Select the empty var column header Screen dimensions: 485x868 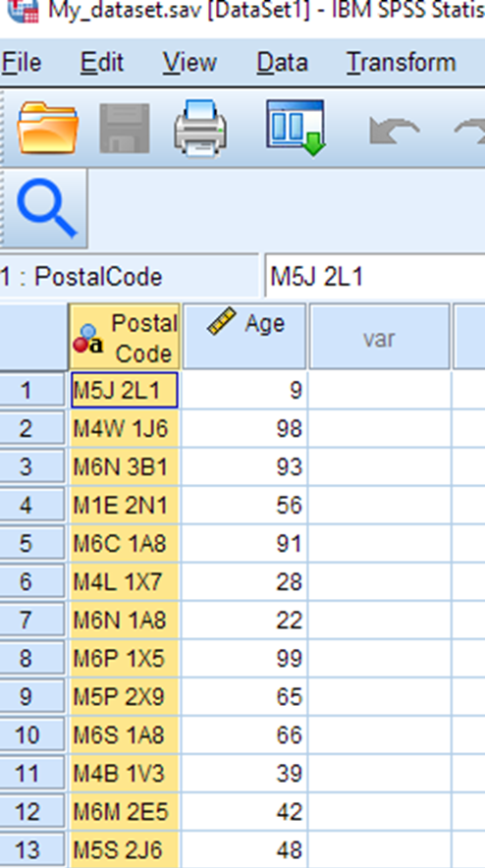[379, 336]
